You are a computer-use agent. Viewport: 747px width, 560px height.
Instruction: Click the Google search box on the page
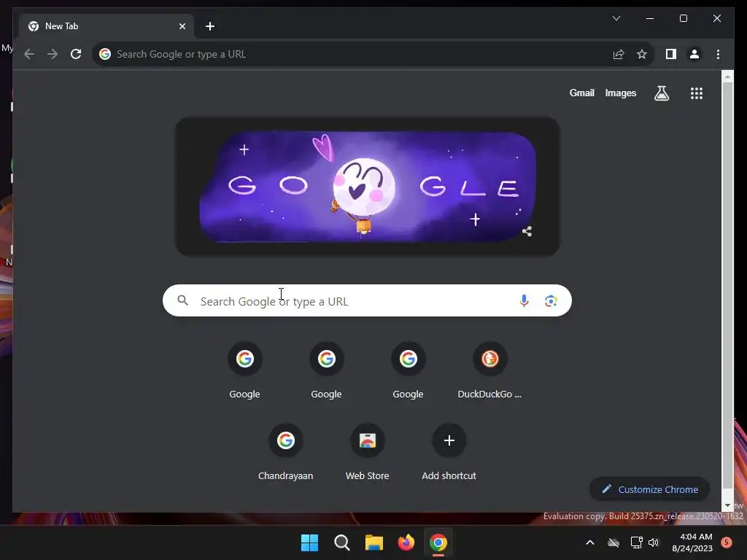coord(367,300)
